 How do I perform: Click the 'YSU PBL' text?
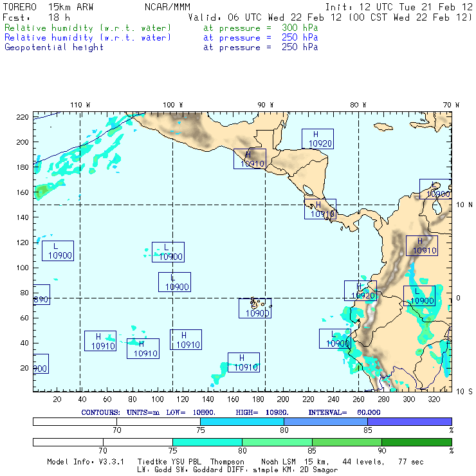186,462
